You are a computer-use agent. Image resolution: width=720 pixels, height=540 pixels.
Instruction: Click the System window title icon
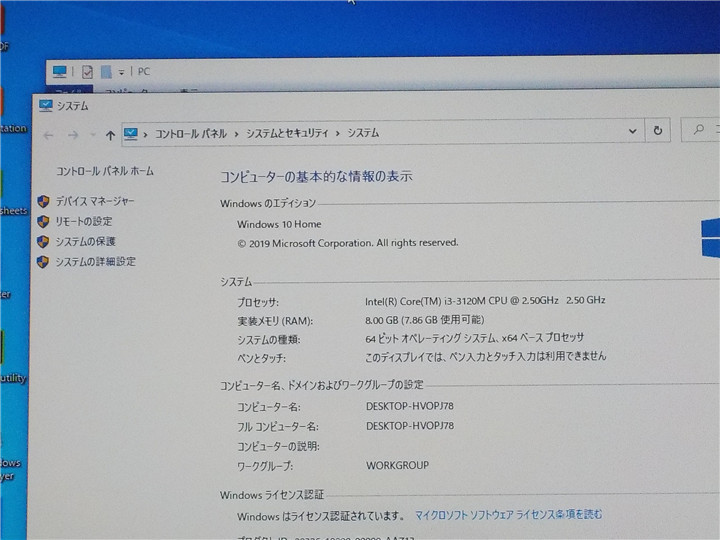coord(46,106)
